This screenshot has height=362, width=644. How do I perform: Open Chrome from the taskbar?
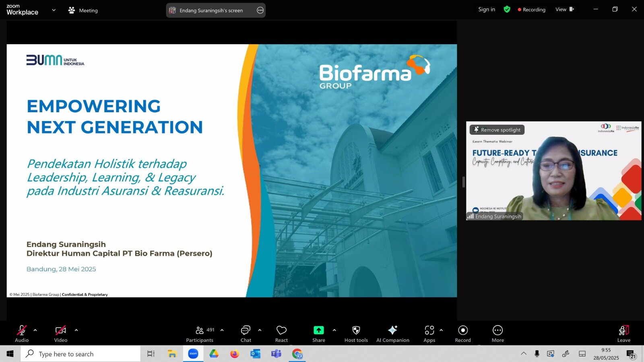[x=297, y=354]
